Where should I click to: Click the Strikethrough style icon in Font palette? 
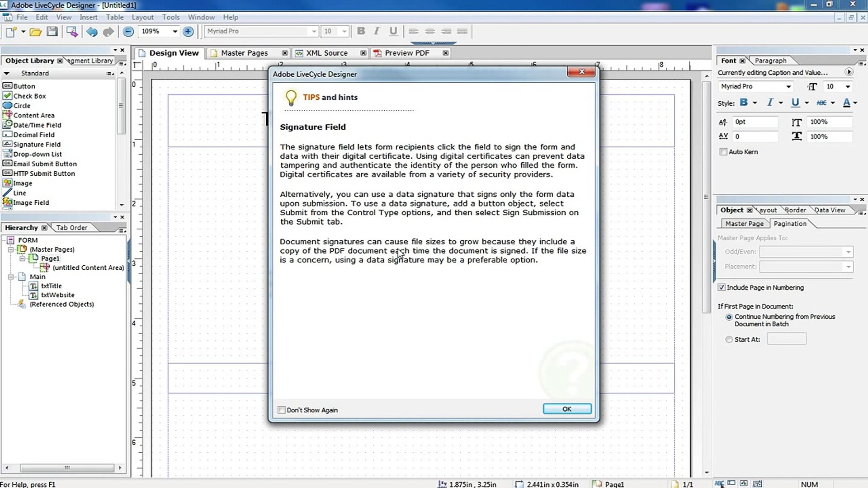(x=821, y=103)
